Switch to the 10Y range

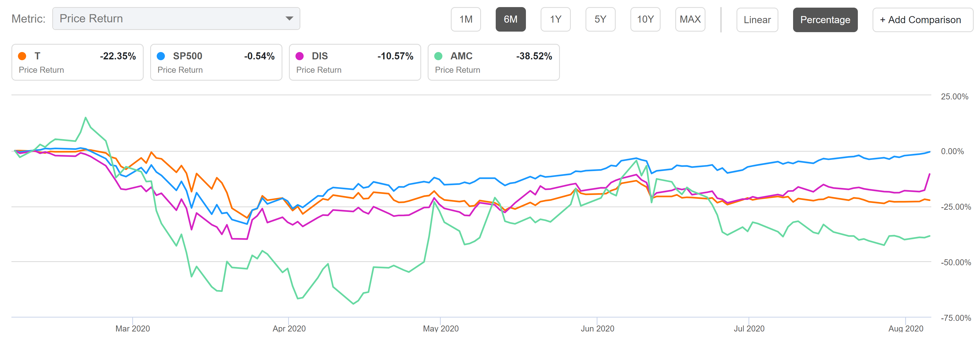645,19
